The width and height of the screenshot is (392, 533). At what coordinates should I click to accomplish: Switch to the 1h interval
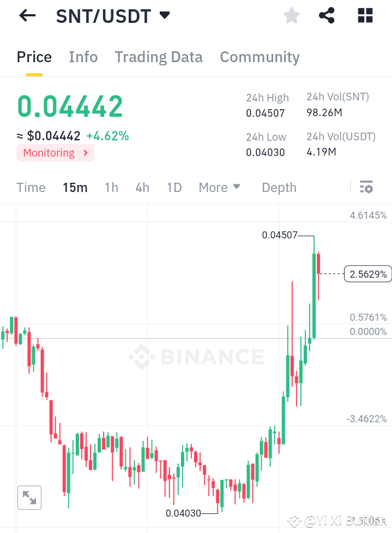(111, 187)
